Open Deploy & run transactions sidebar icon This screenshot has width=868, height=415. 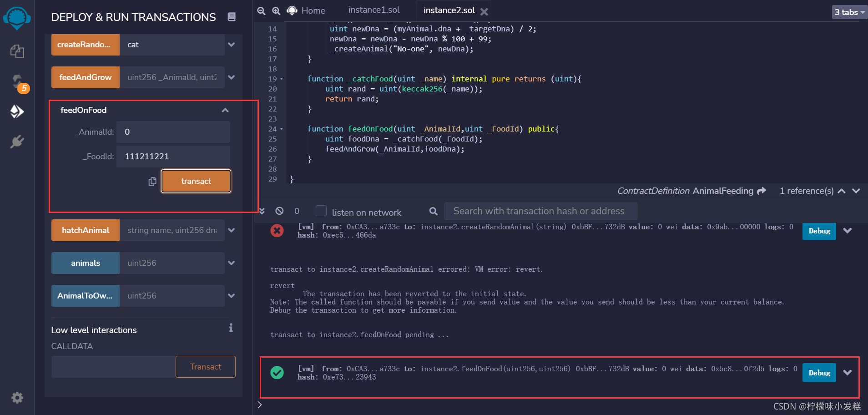pos(17,111)
